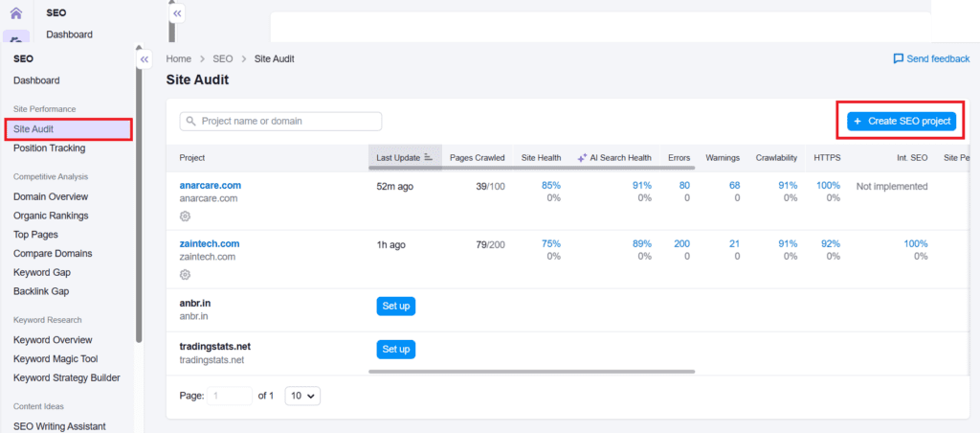Click the Page number input field
Image resolution: width=980 pixels, height=433 pixels.
[229, 396]
